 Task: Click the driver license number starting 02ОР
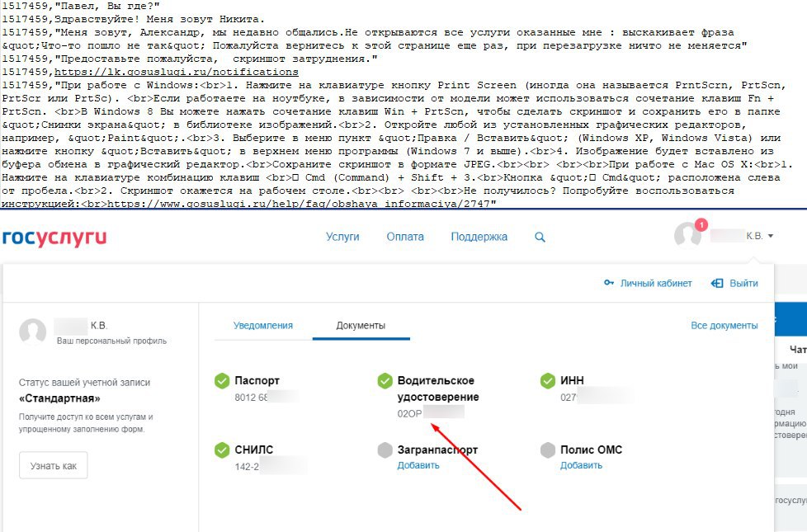409,414
